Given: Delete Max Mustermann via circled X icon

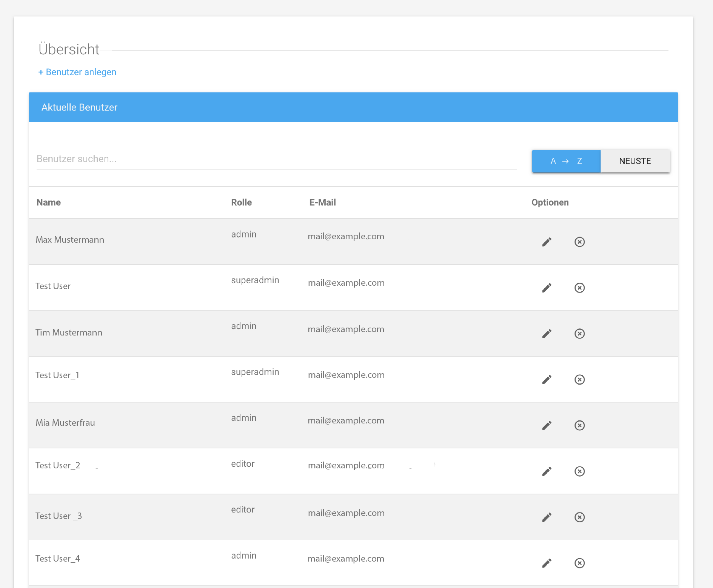Looking at the screenshot, I should pos(579,242).
